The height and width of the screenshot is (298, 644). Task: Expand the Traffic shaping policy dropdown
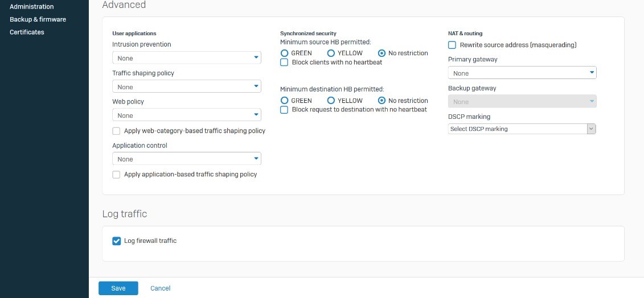[186, 87]
